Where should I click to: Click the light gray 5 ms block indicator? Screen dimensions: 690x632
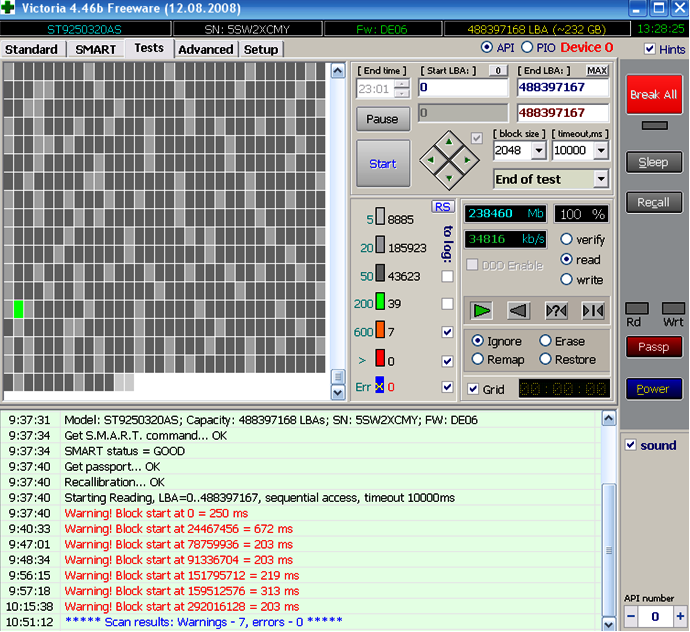[x=380, y=217]
